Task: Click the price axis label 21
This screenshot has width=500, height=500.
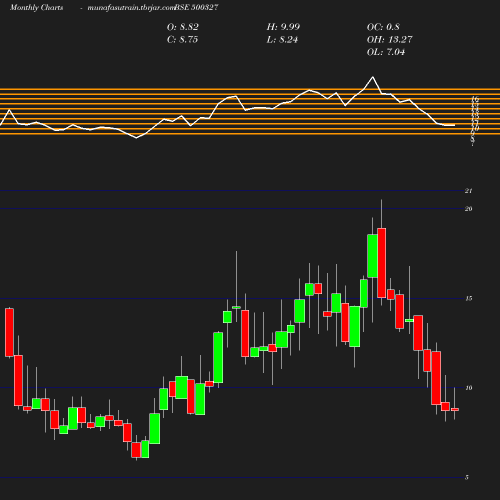Action: click(468, 191)
